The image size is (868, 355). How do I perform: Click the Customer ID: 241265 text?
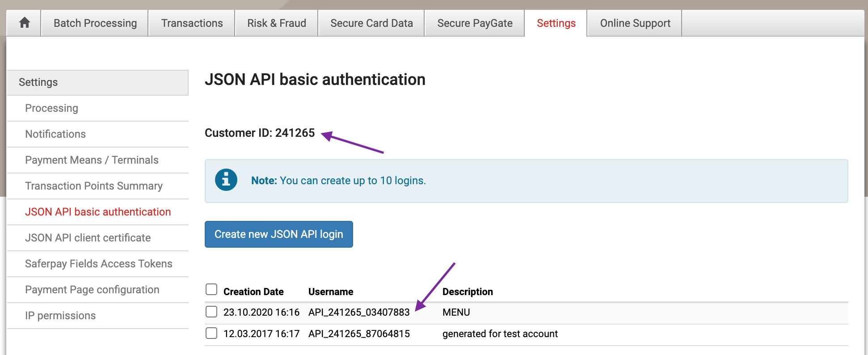pyautogui.click(x=260, y=133)
